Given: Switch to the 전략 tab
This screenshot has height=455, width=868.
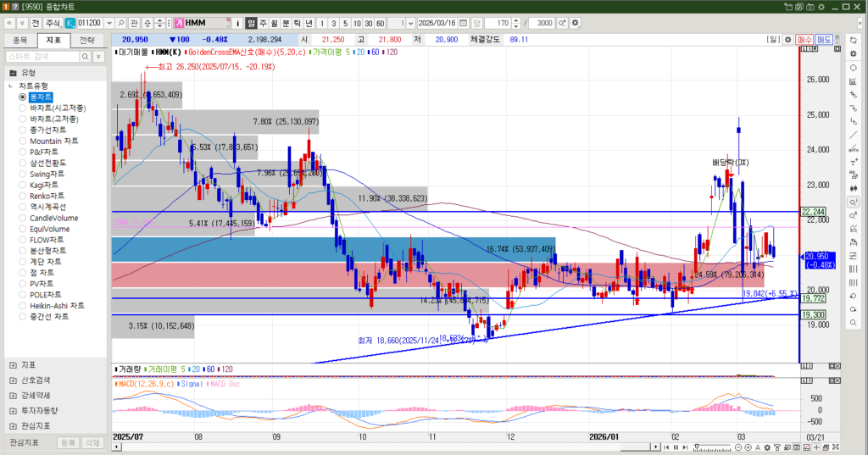Looking at the screenshot, I should pos(87,40).
